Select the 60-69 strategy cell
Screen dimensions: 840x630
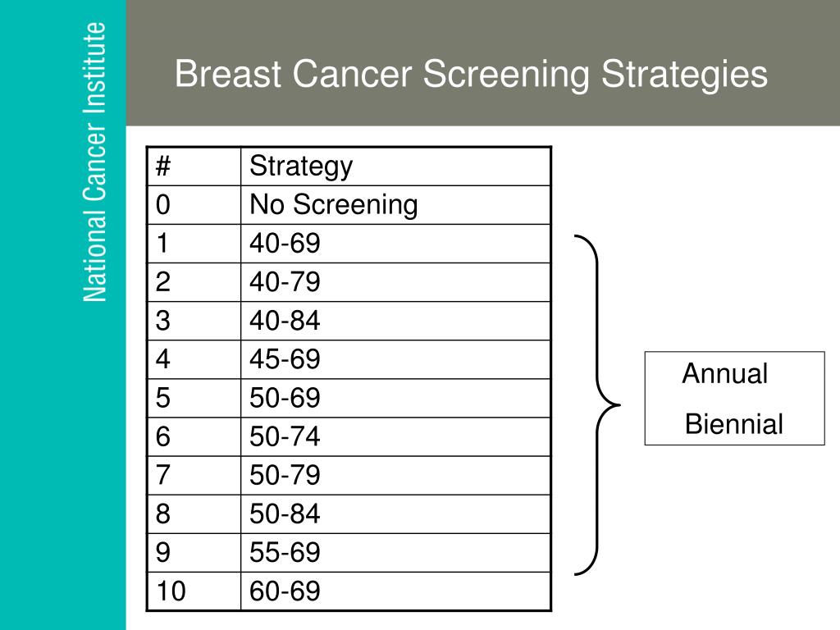(395, 591)
